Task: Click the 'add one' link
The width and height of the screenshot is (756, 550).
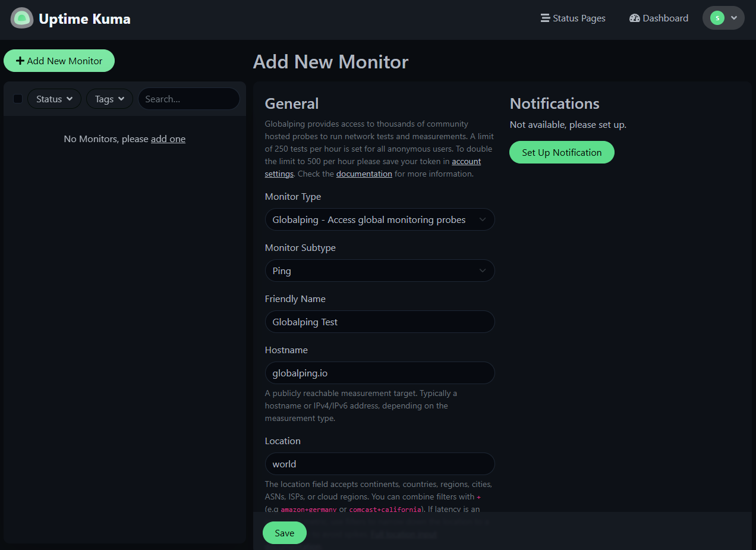Action: (168, 139)
